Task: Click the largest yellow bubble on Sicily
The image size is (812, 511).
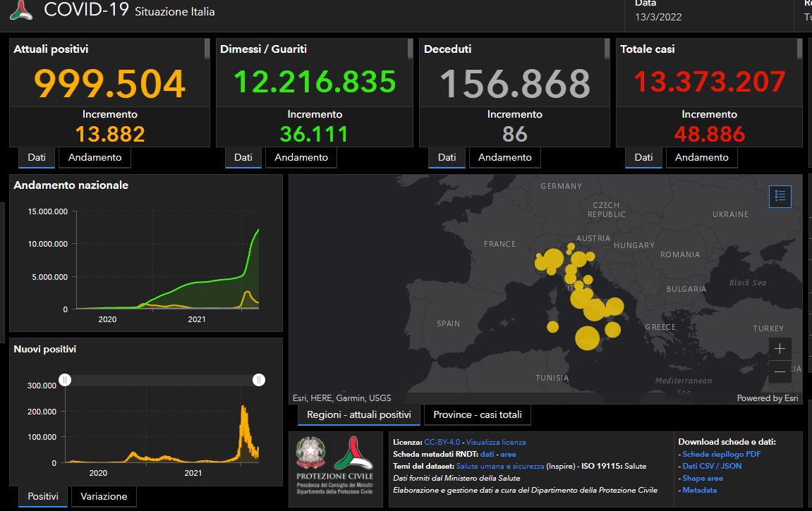Action: tap(587, 338)
